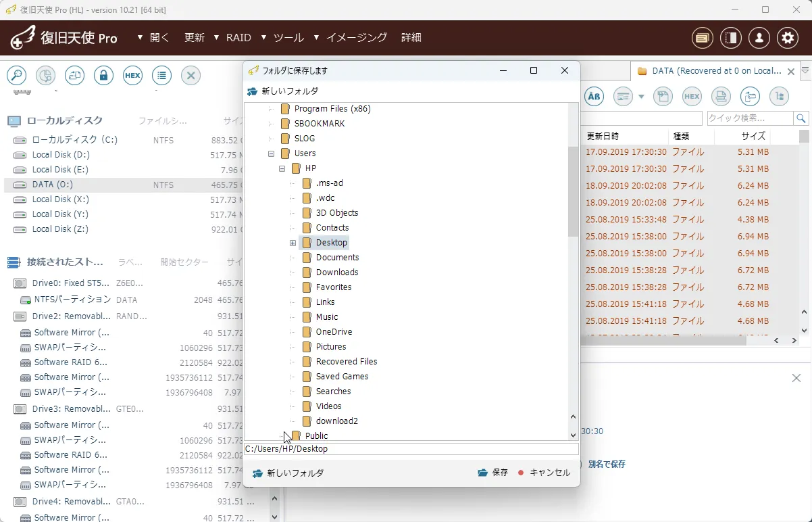Click the drive mount icon in left toolbar
Screen dimensions: 812x522
tap(74, 76)
